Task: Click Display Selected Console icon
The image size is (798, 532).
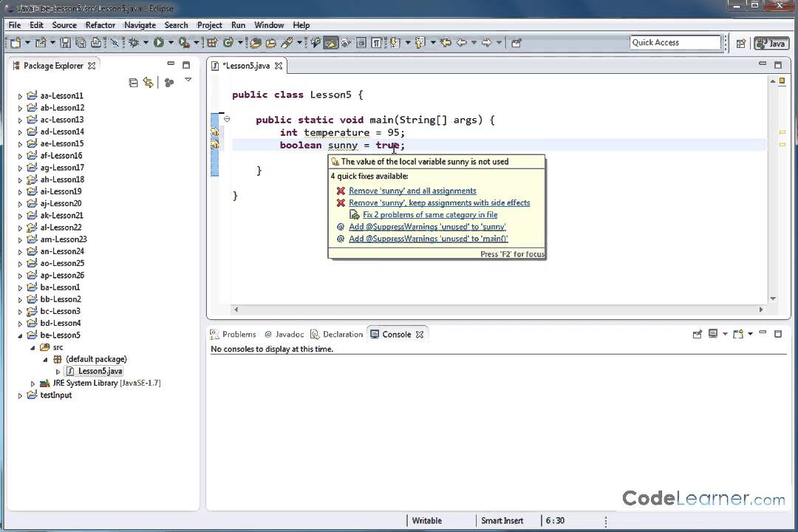Action: (713, 334)
